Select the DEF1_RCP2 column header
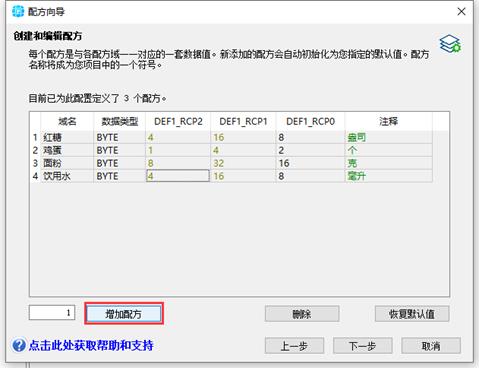Viewport: 479px width, 368px height. coord(178,121)
